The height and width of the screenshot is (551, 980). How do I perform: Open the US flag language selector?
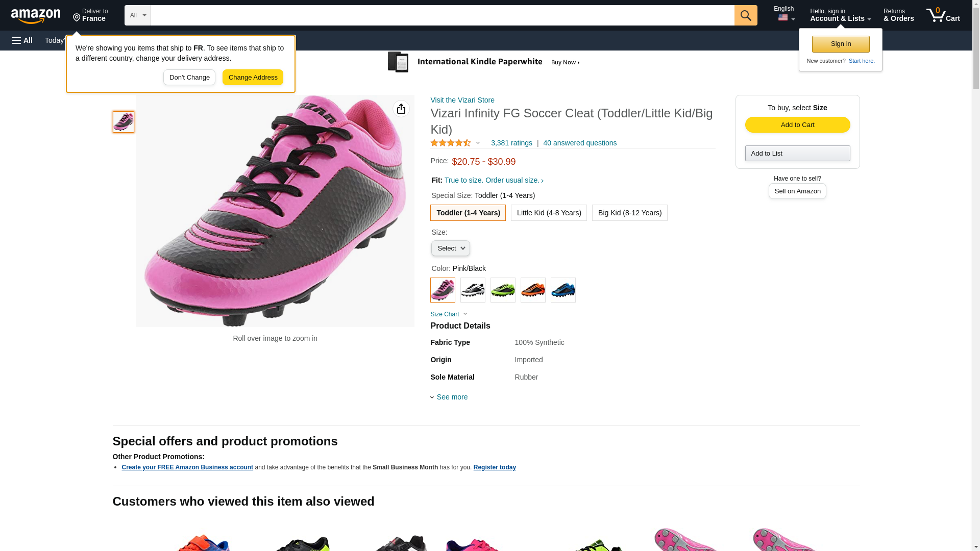point(786,18)
